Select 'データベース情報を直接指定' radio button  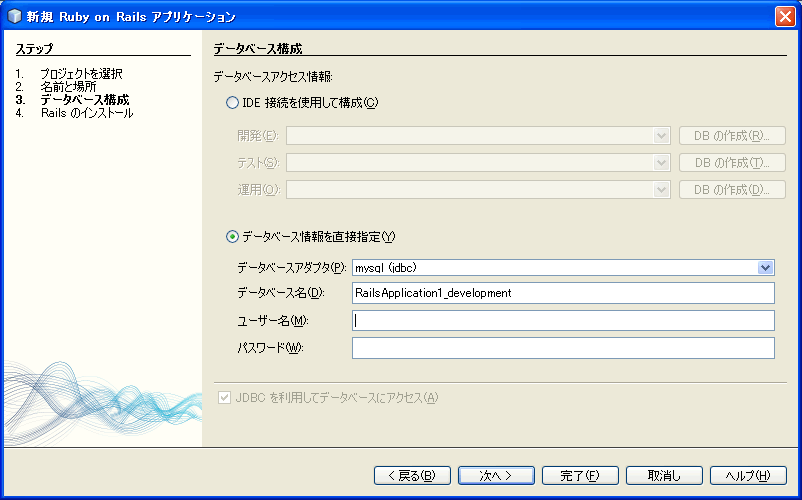coord(232,237)
